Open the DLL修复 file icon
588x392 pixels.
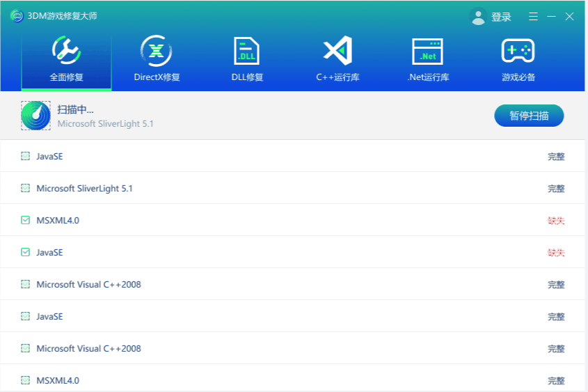(247, 50)
